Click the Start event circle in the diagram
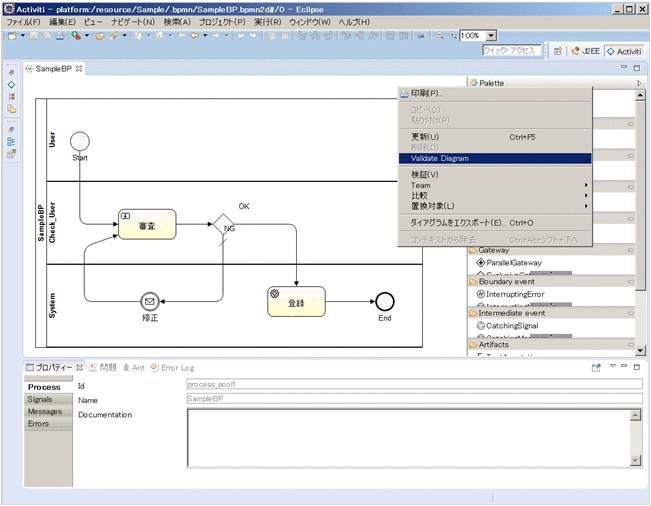 click(81, 141)
